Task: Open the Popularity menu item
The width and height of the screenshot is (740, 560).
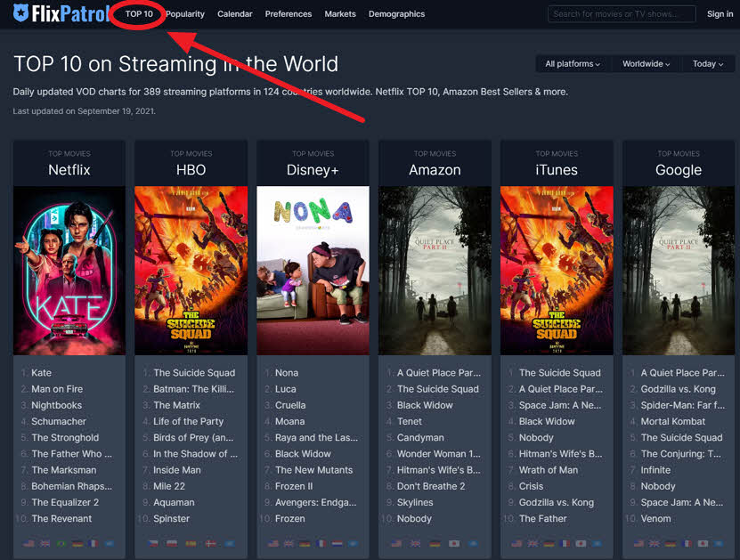Action: point(185,14)
